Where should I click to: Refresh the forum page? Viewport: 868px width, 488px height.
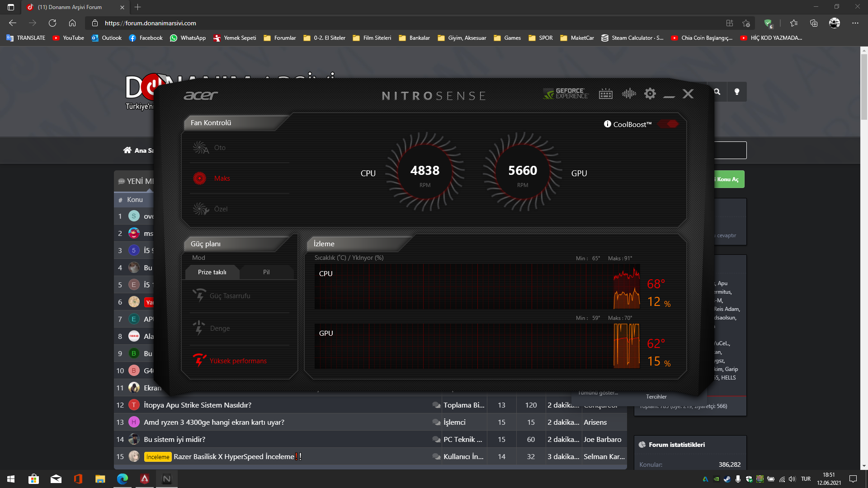tap(52, 23)
